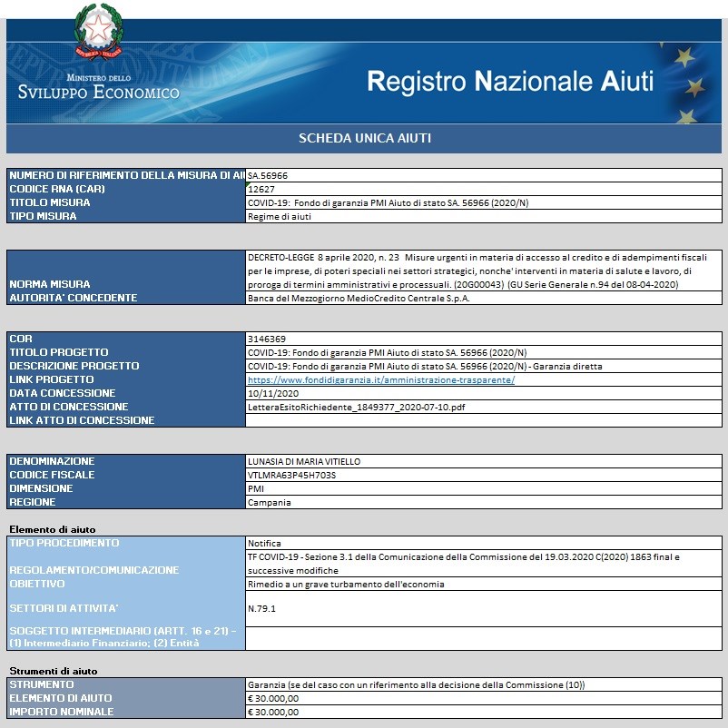Click the 'ELEMENTO DI AIUTO' row label
The height and width of the screenshot is (728, 728).
(60, 698)
